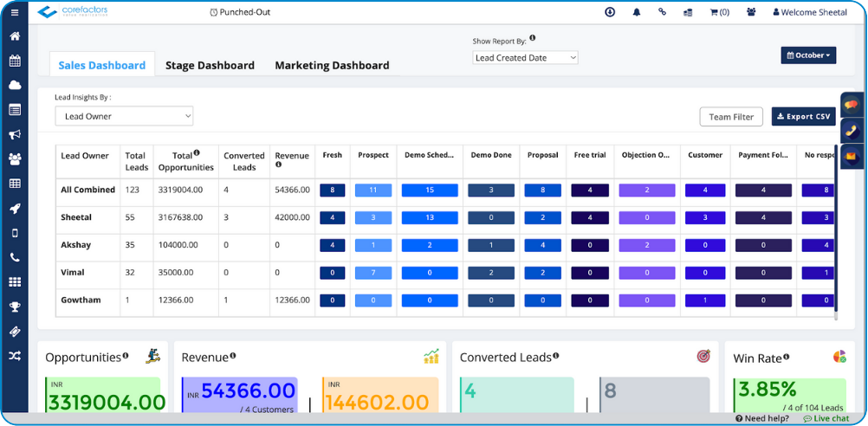The image size is (868, 426).
Task: Click the Team Filter button
Action: pyautogui.click(x=731, y=117)
